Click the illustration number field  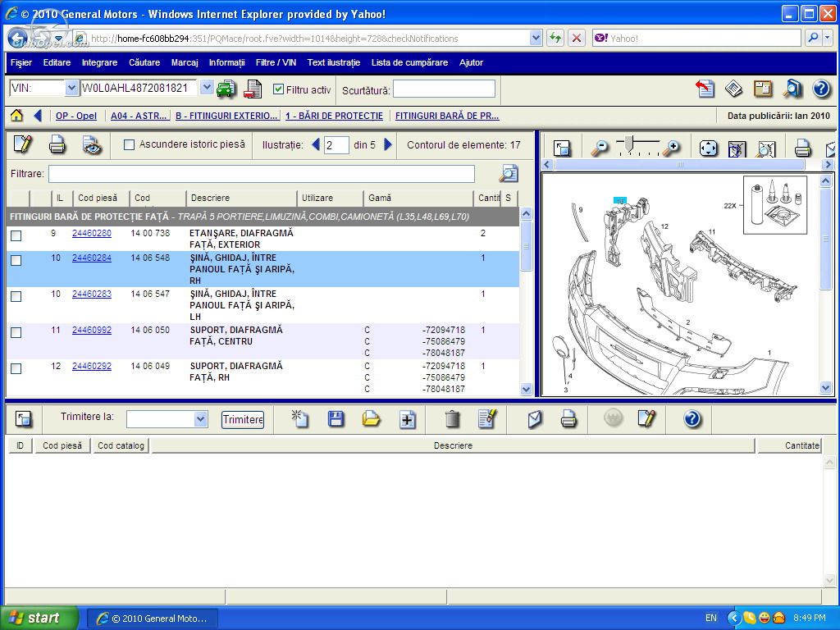point(336,145)
